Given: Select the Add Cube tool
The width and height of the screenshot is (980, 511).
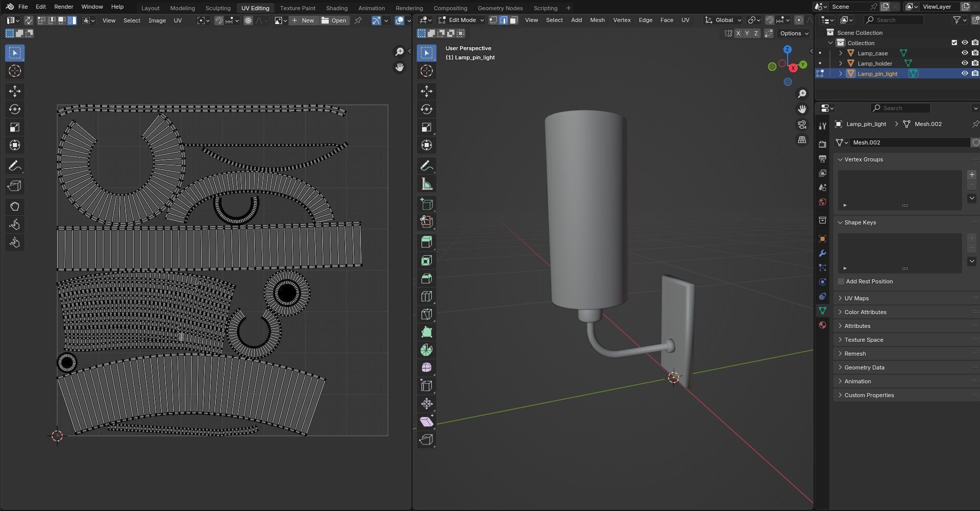Looking at the screenshot, I should pyautogui.click(x=426, y=204).
